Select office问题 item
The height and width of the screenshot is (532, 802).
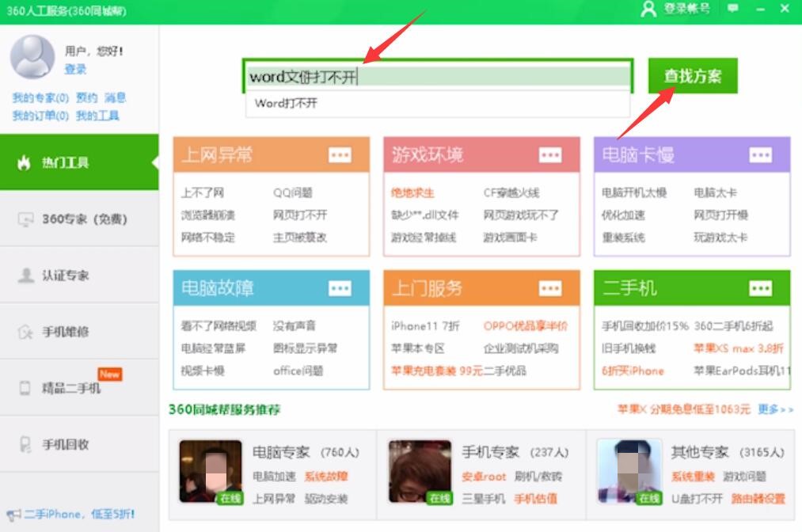[x=298, y=370]
